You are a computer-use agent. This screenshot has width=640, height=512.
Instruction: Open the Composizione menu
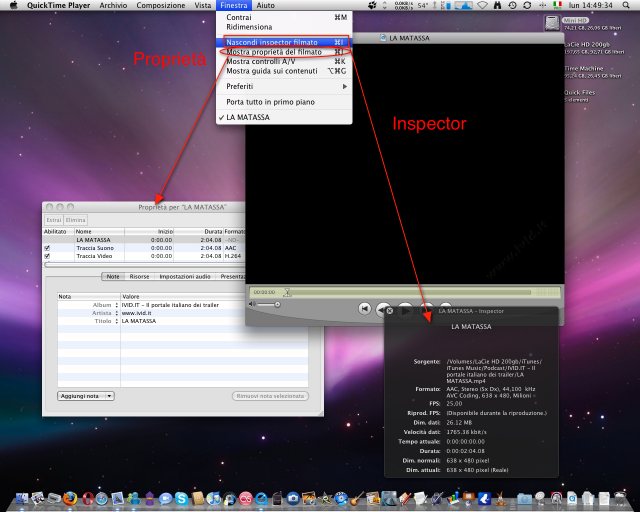(161, 5)
